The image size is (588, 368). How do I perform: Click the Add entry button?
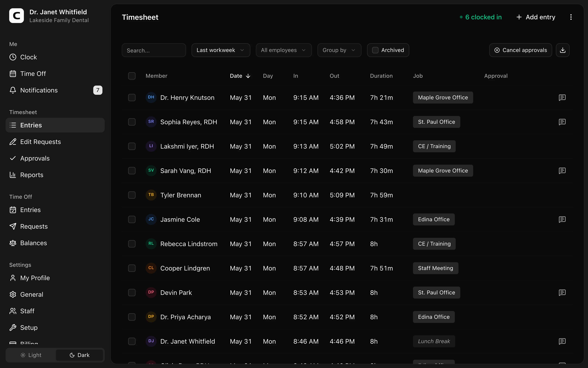pyautogui.click(x=535, y=17)
